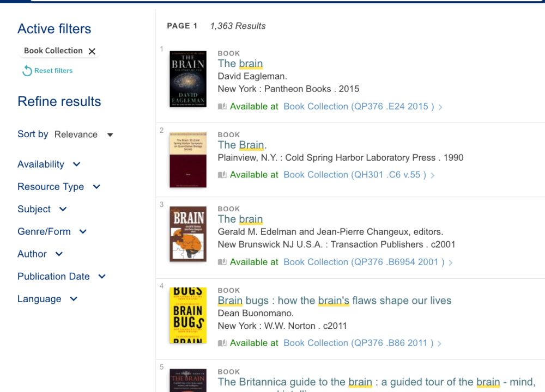Viewport: 545px width, 392px height.
Task: Click the yellow Brain Bugs cover thumbnail
Action: coord(188,315)
